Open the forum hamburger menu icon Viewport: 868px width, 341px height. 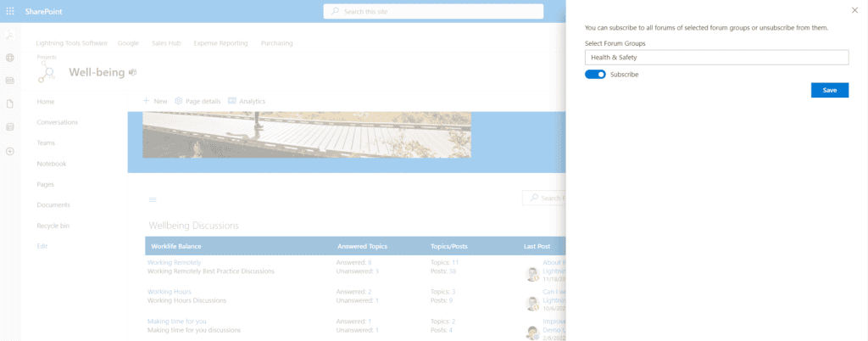tap(153, 199)
